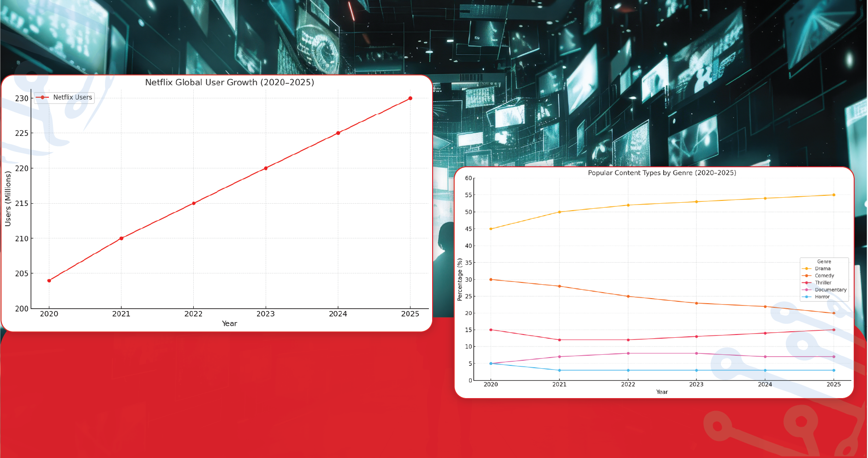Viewport: 868px width, 458px height.
Task: Select the 2020 data point on user growth line
Action: tap(49, 280)
